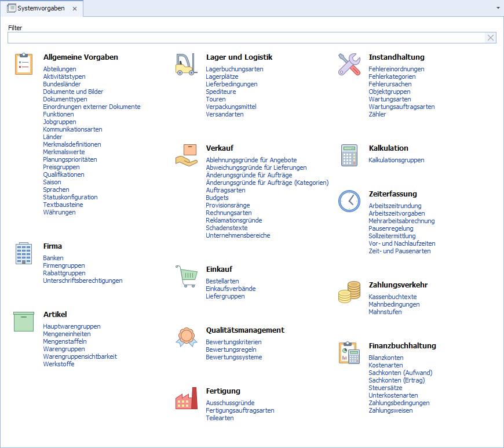The height and width of the screenshot is (448, 504).
Task: Open the Kalkulationsgruppen link
Action: (x=396, y=160)
